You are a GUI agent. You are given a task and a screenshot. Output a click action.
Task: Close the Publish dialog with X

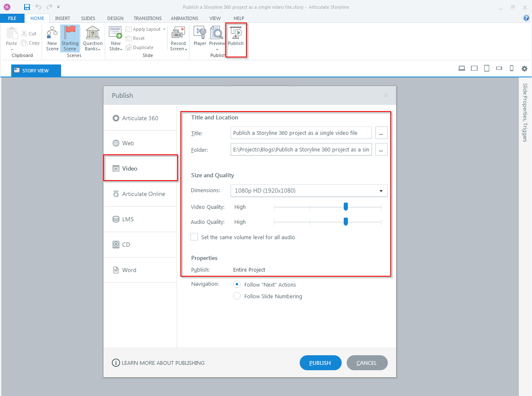[x=385, y=95]
